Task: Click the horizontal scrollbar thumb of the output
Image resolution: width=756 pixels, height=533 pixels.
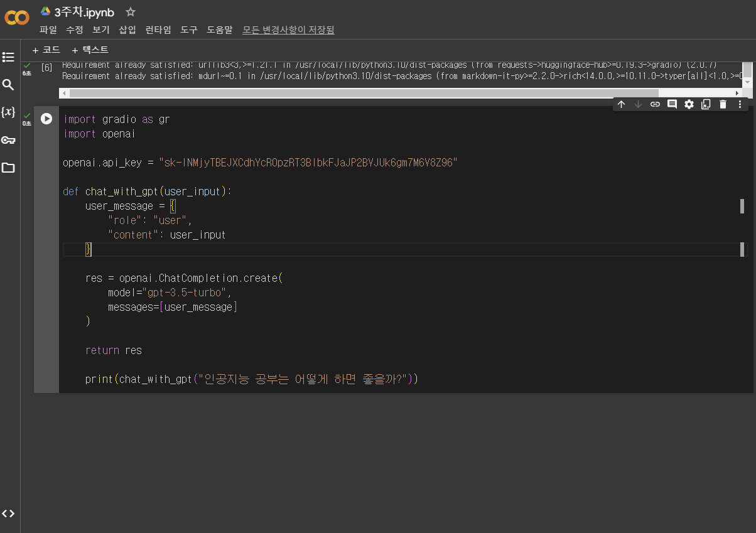Action: coord(364,93)
